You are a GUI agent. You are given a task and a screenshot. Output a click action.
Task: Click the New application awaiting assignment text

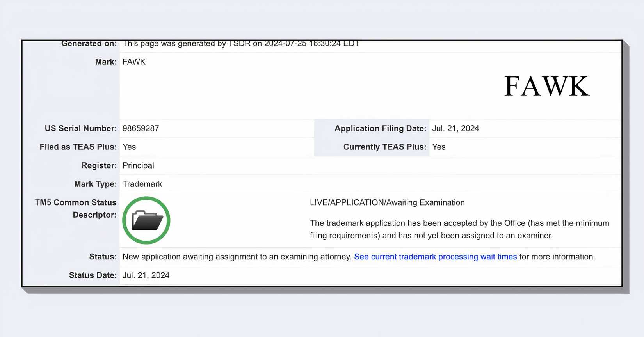(x=237, y=257)
